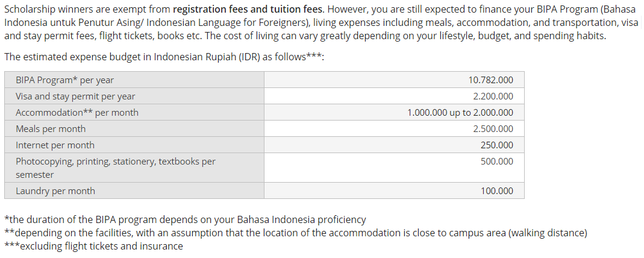Viewport: 644px width, 258px height.
Task: Select the 10.782.000 amount cell
Action: point(394,80)
